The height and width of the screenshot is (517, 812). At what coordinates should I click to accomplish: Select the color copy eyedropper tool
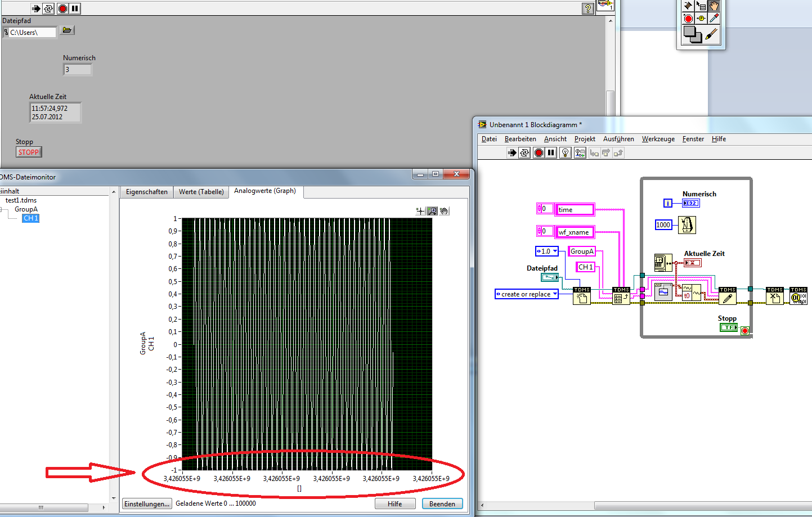(x=714, y=19)
